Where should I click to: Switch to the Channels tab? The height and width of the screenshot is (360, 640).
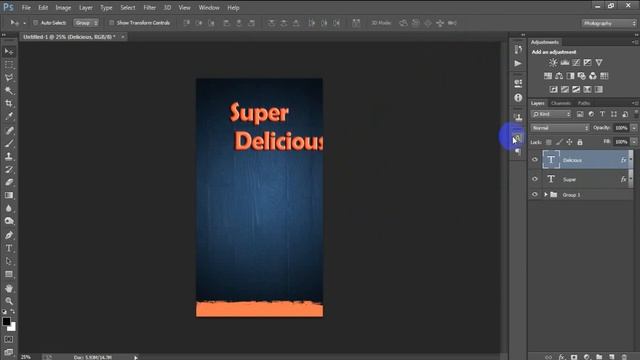[x=560, y=103]
